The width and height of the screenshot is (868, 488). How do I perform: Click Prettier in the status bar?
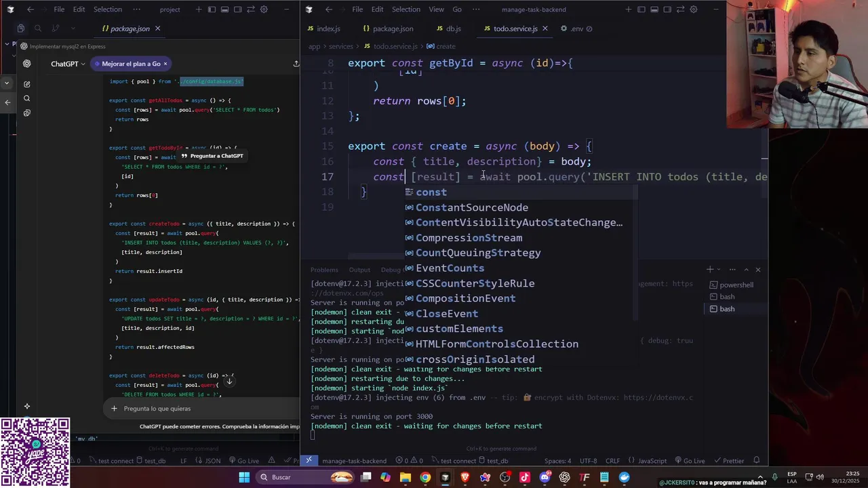tap(728, 461)
